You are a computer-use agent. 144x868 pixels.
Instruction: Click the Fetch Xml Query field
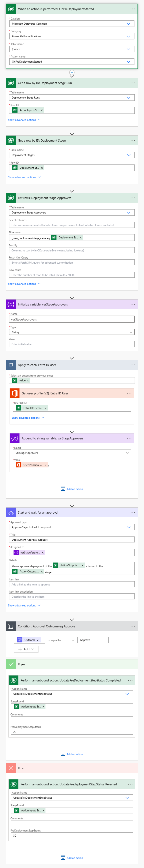pos(72,262)
